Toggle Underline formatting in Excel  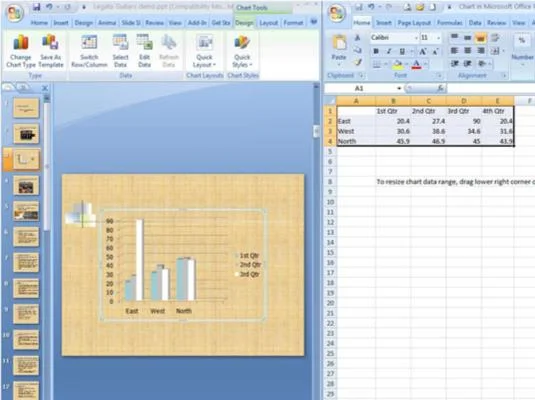coord(402,51)
